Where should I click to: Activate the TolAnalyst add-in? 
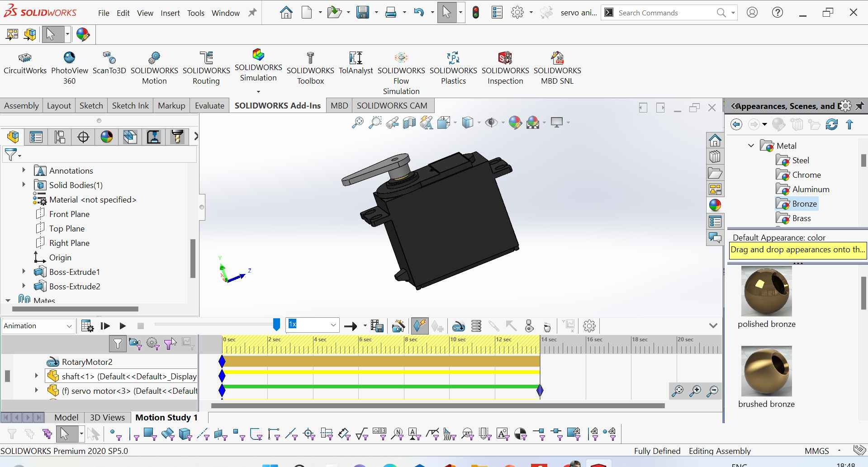point(356,63)
